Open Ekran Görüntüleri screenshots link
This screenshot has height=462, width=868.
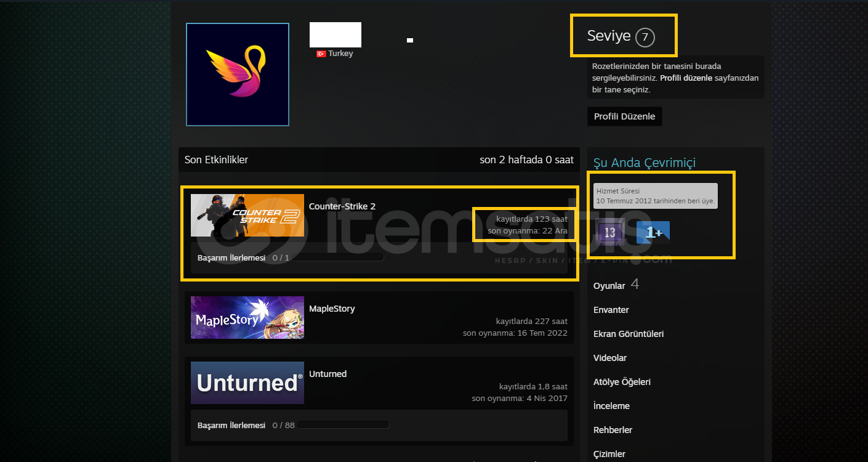(x=629, y=334)
